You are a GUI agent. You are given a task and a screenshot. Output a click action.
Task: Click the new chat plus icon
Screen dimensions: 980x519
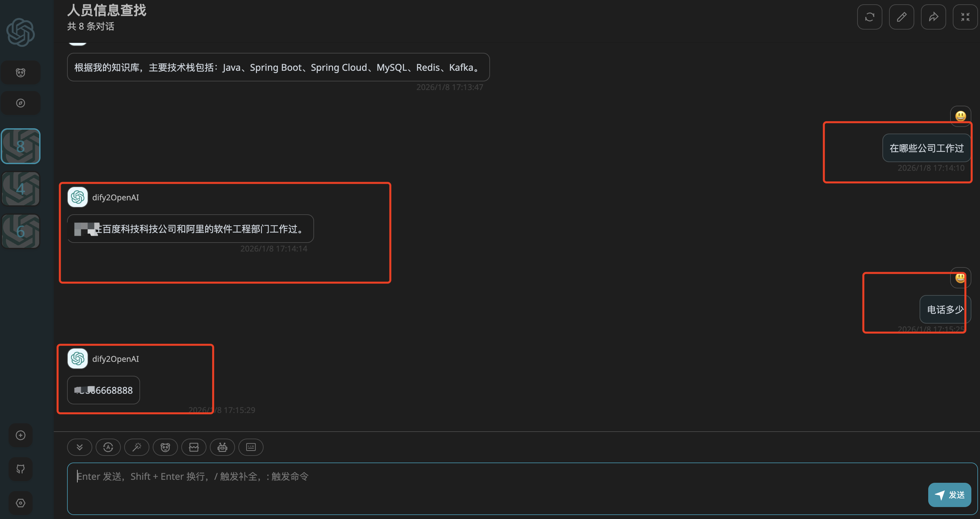click(x=21, y=435)
